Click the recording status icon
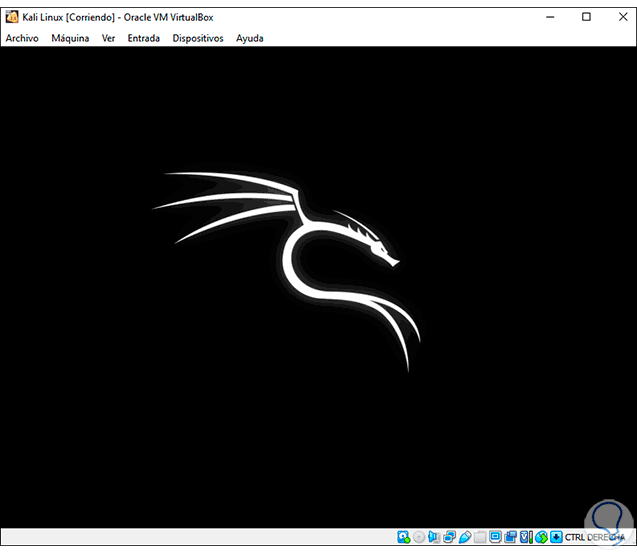The width and height of the screenshot is (637, 552). tap(510, 537)
